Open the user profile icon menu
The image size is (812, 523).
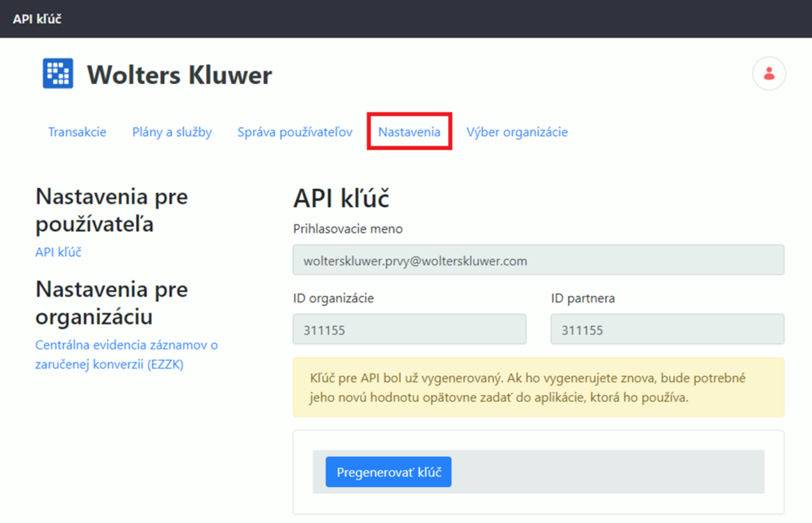click(768, 74)
